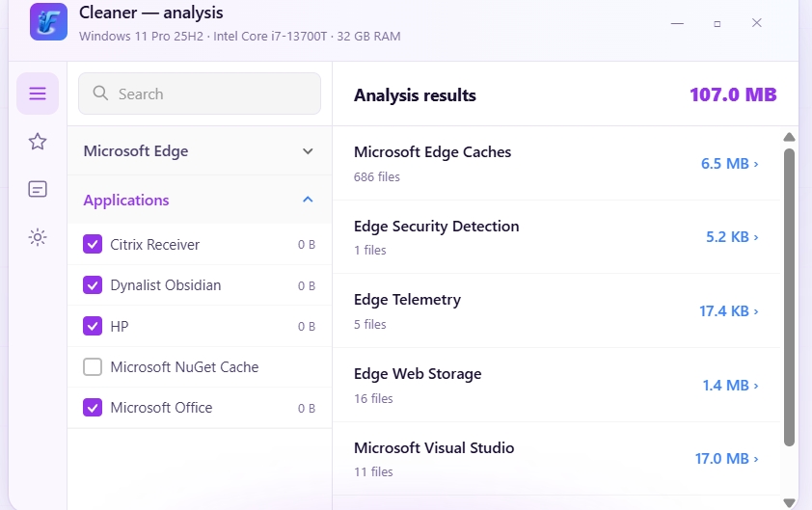Open Microsoft Visual Studio 17.0 MB details
Screen dimensions: 812x510
coord(726,459)
